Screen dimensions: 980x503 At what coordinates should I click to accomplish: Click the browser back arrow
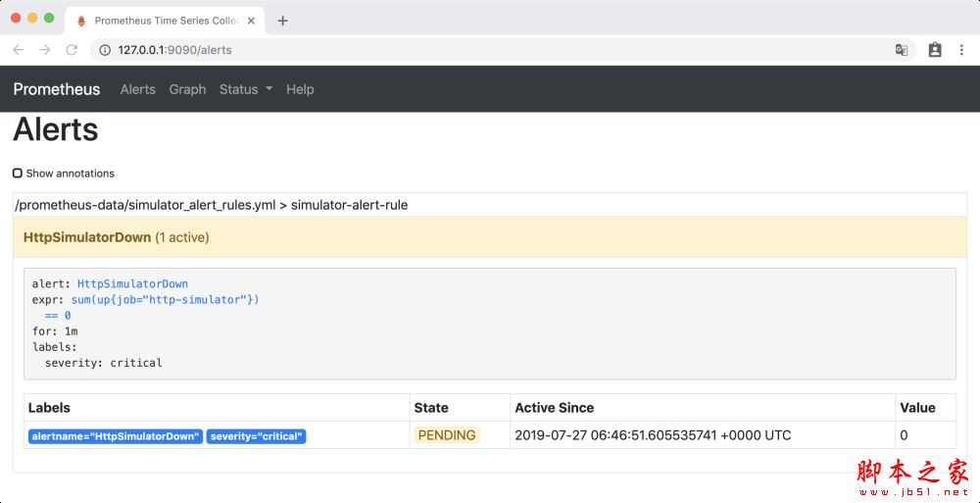18,50
